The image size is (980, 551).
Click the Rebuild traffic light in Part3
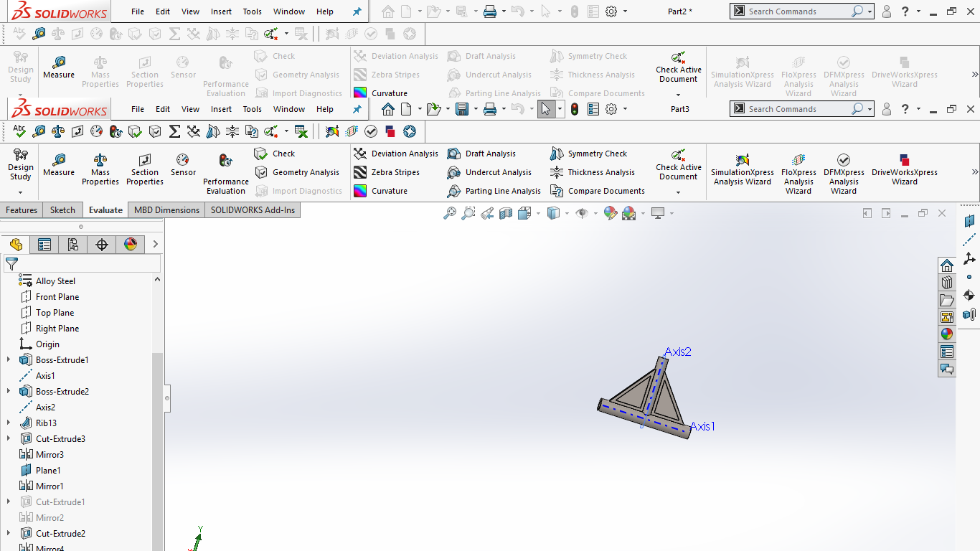(x=574, y=109)
